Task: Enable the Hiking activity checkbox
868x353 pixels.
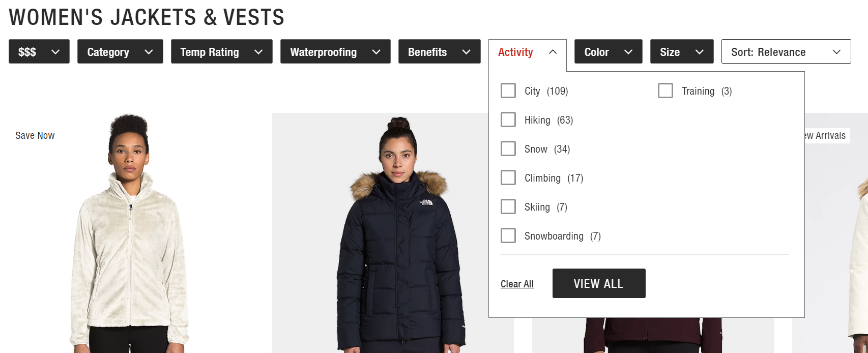Action: coord(508,120)
